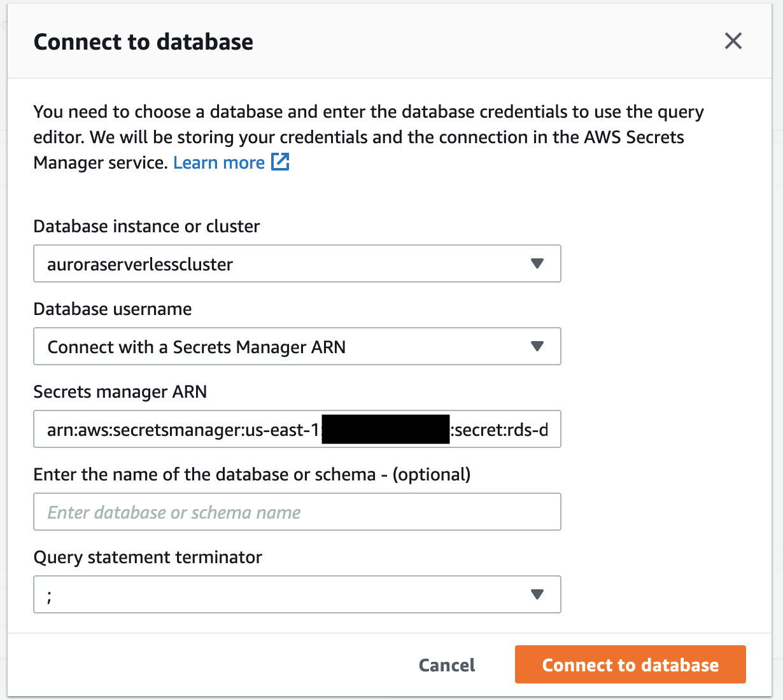Image resolution: width=783 pixels, height=700 pixels.
Task: Click the arrow icon on the cluster selector
Action: (537, 263)
